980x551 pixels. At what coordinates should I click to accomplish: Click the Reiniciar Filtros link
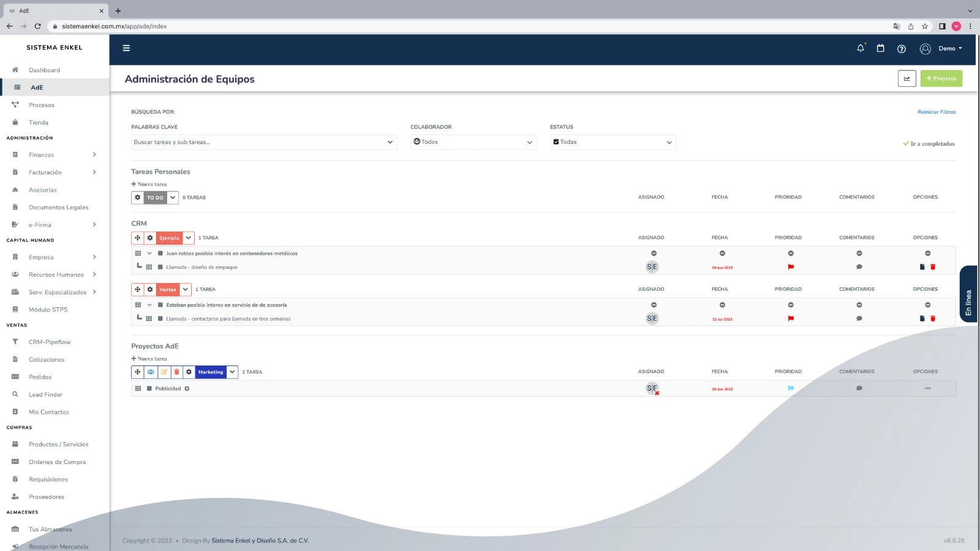coord(936,112)
